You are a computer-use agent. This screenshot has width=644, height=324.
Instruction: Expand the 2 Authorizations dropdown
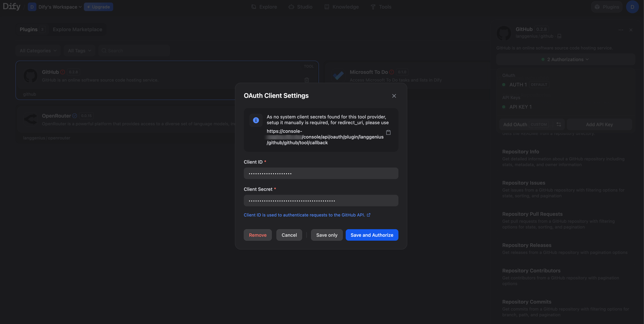(565, 59)
